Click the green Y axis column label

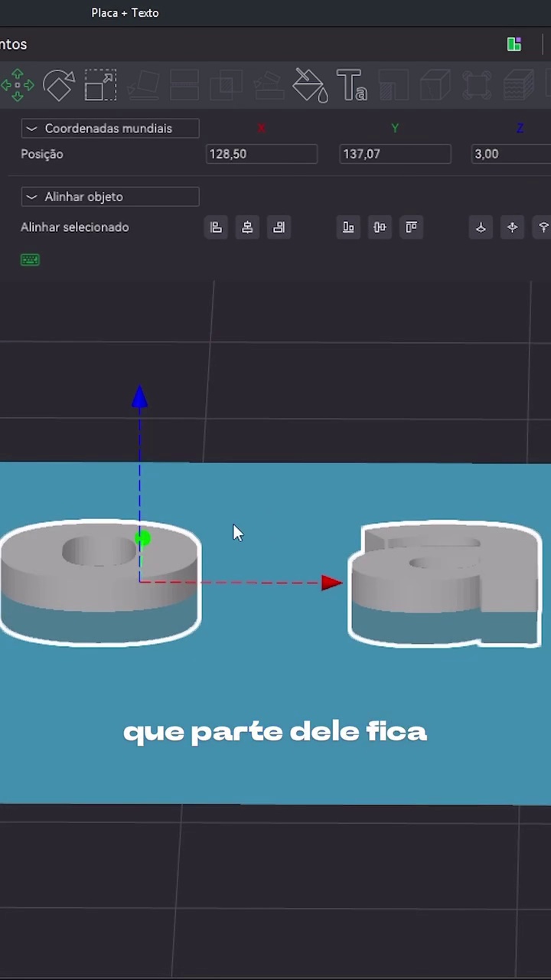tap(395, 128)
